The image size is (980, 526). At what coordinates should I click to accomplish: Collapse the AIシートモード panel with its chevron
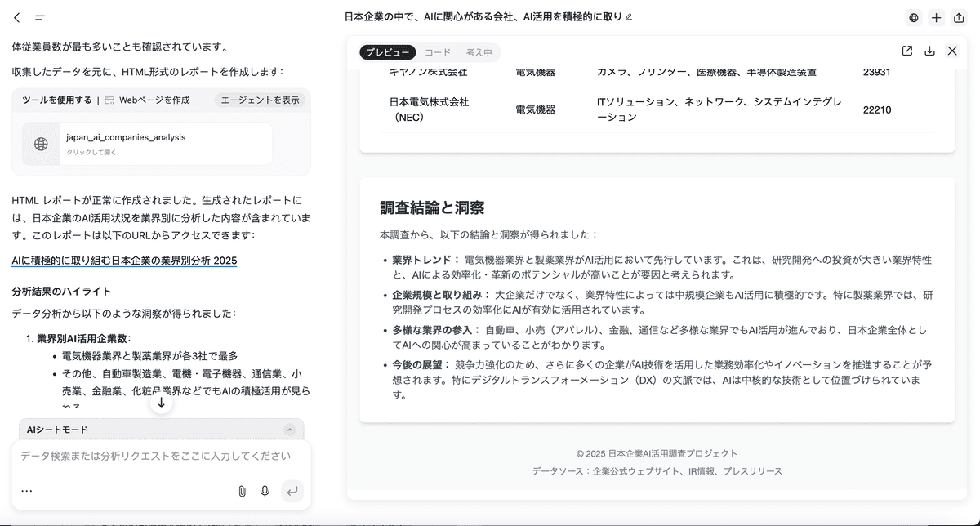coord(290,430)
